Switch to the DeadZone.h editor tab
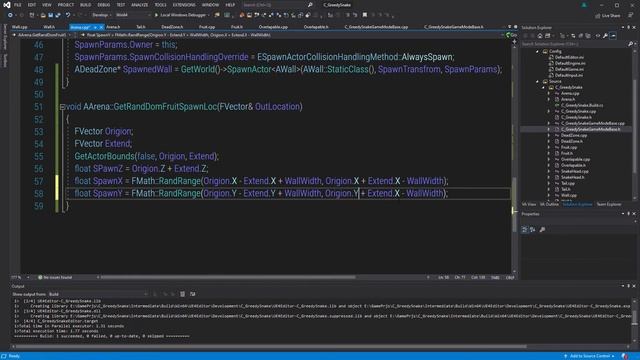The height and width of the screenshot is (360, 640). [x=172, y=27]
